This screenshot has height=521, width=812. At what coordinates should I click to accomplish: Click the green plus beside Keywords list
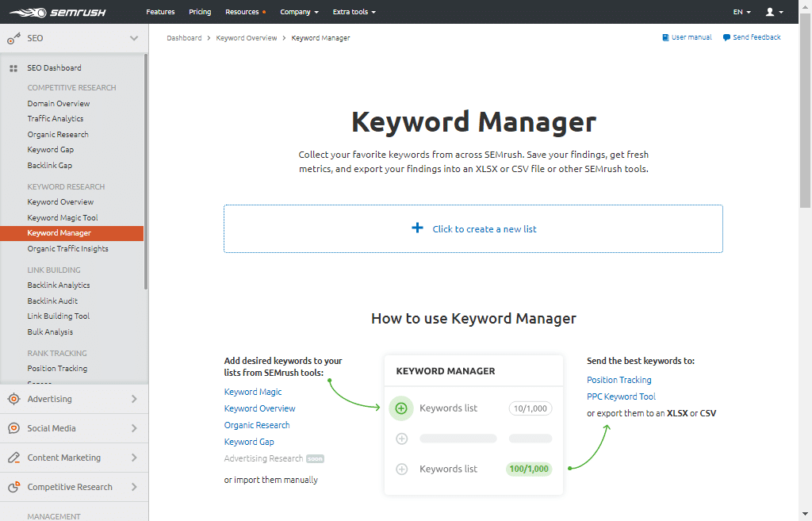coord(401,408)
